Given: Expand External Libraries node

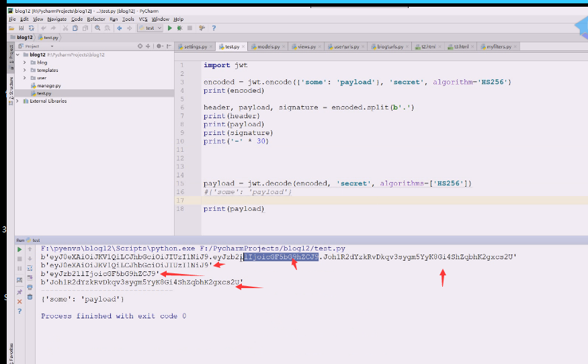Looking at the screenshot, I should tap(17, 101).
